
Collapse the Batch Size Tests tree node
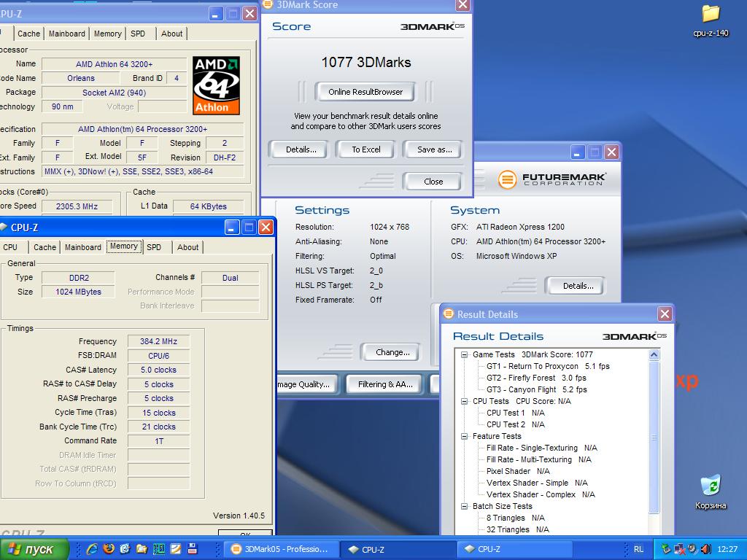point(464,506)
